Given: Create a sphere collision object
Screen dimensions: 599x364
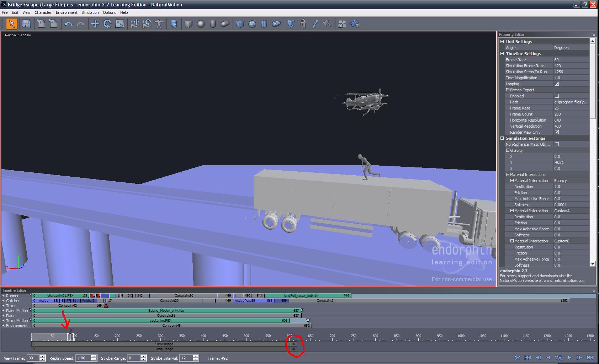Looking at the screenshot, I should [x=201, y=24].
